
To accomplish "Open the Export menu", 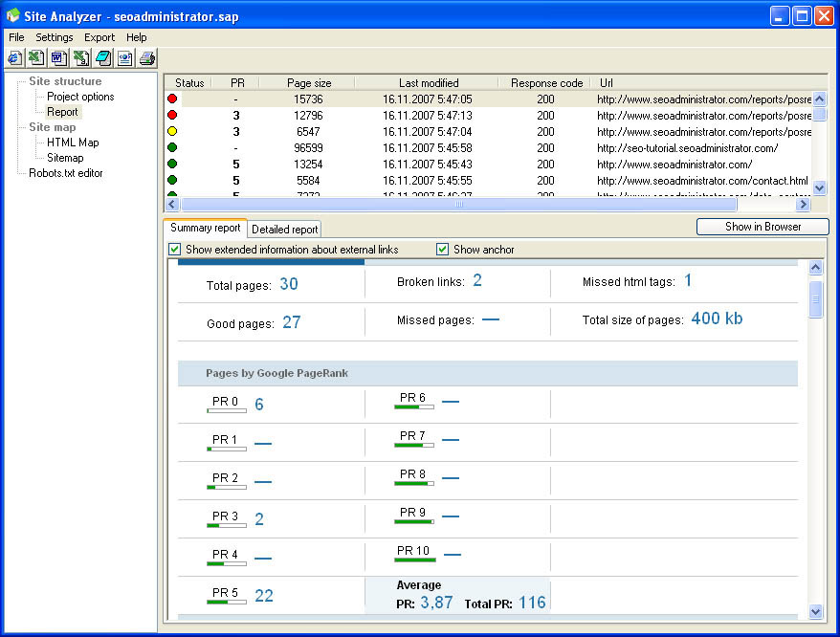I will coord(99,37).
